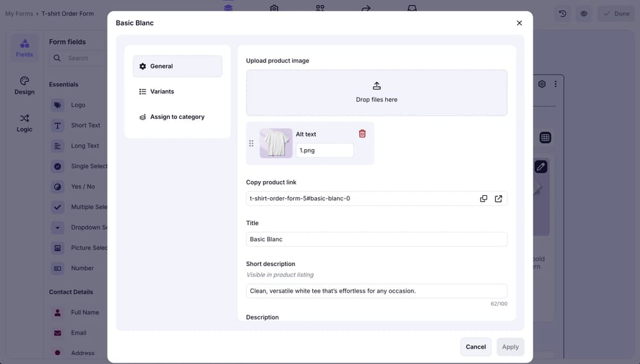
Task: Open product link in new tab
Action: point(499,198)
